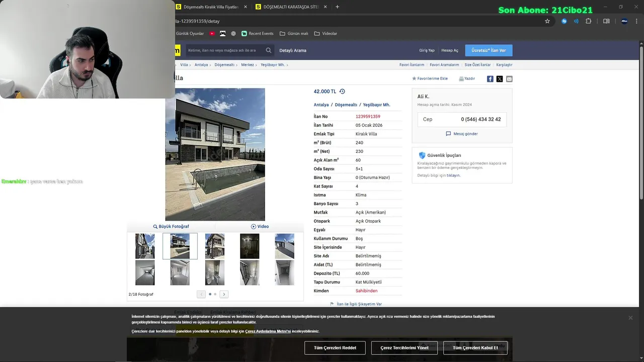The image size is (644, 362).
Task: Open the Çerez Aydınlatma Metni link
Action: click(268, 331)
